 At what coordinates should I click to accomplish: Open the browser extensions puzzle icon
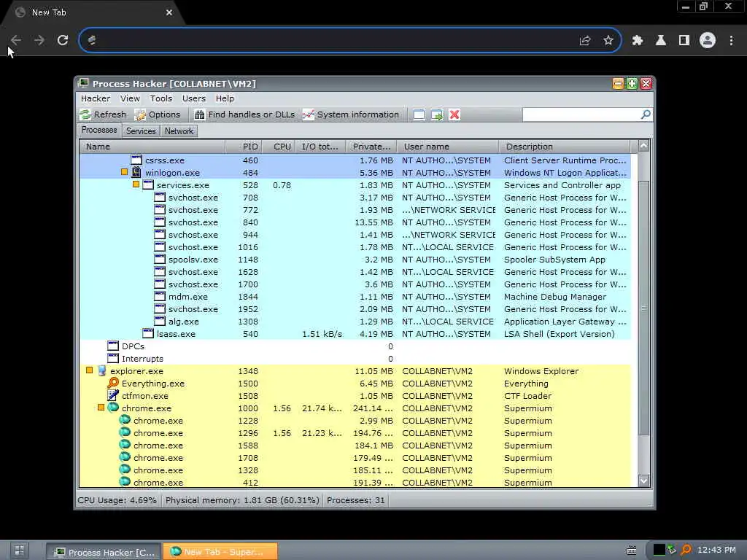click(x=638, y=40)
